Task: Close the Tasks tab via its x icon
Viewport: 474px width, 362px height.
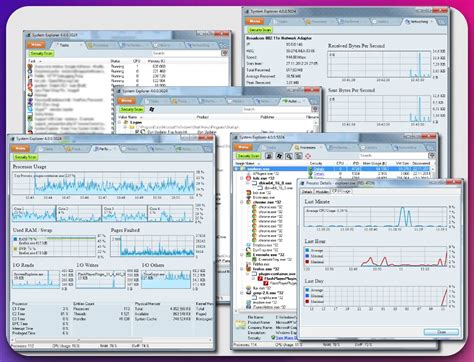Action: coord(81,45)
